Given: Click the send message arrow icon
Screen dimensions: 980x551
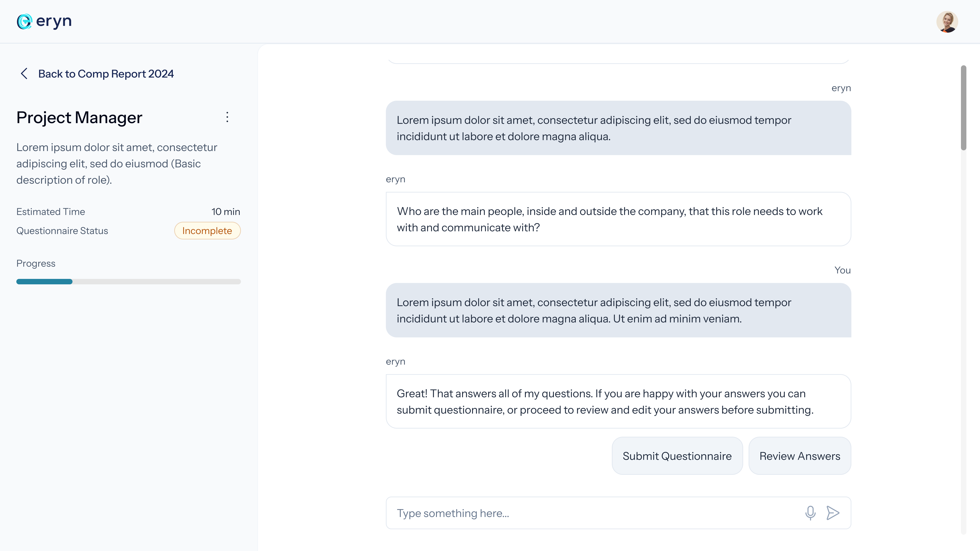Looking at the screenshot, I should pyautogui.click(x=832, y=513).
